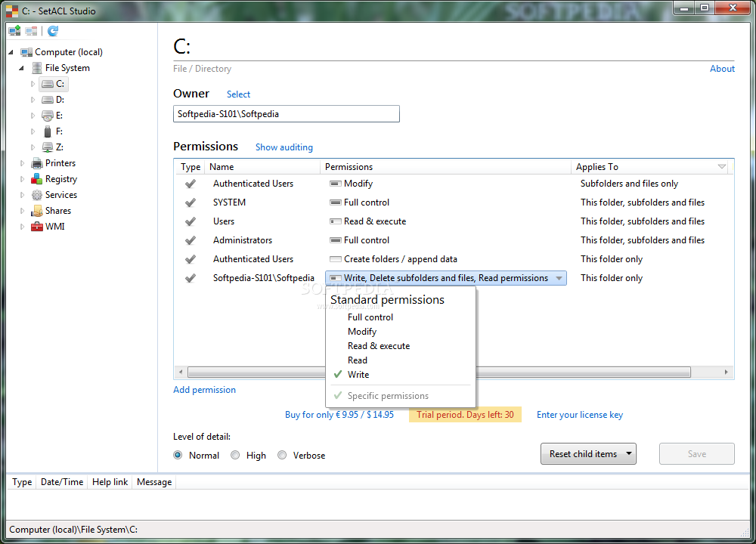
Task: Click the remove computer toolbar icon
Action: [x=31, y=31]
